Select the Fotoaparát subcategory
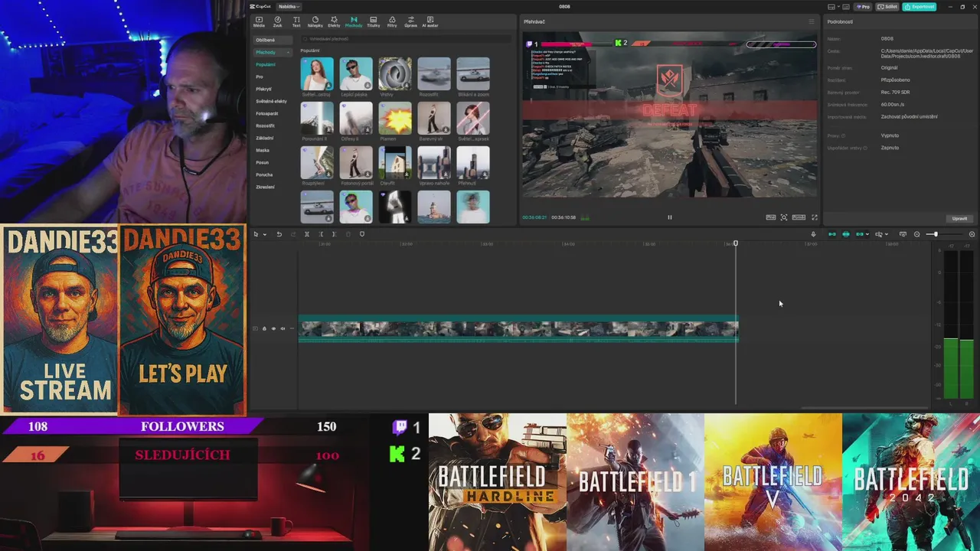The image size is (980, 551). 267,113
